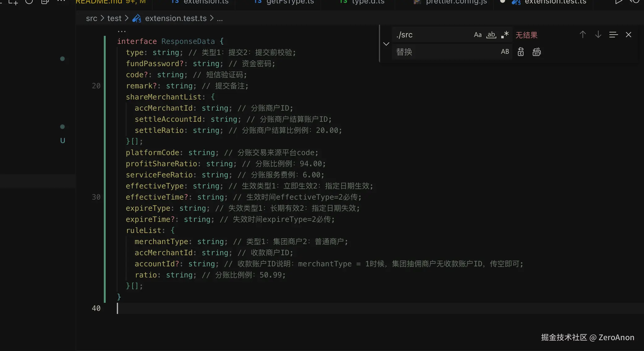Click the Replace single match icon
Screen dimensions: 644x351
(x=521, y=52)
